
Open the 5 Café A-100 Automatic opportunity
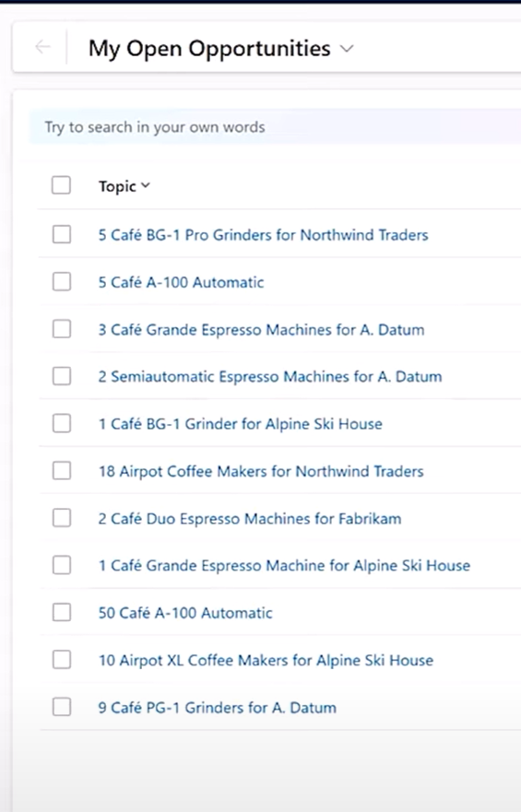point(181,282)
